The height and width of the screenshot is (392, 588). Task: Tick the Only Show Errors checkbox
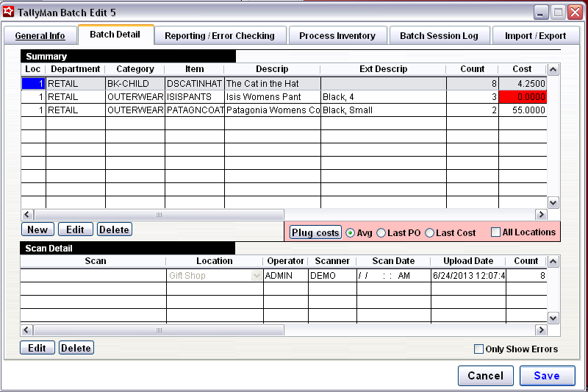point(479,349)
